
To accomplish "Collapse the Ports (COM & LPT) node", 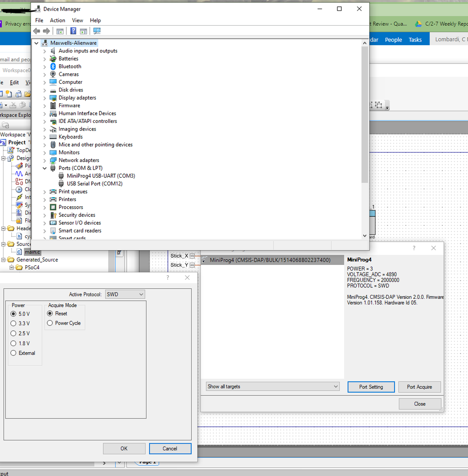I will pyautogui.click(x=44, y=168).
